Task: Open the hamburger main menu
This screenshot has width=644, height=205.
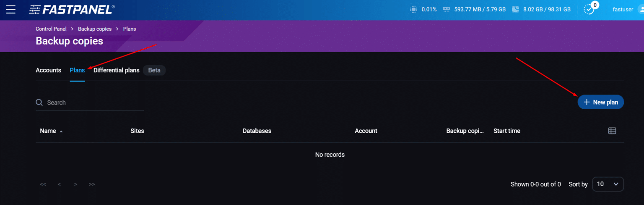Action: [x=10, y=9]
